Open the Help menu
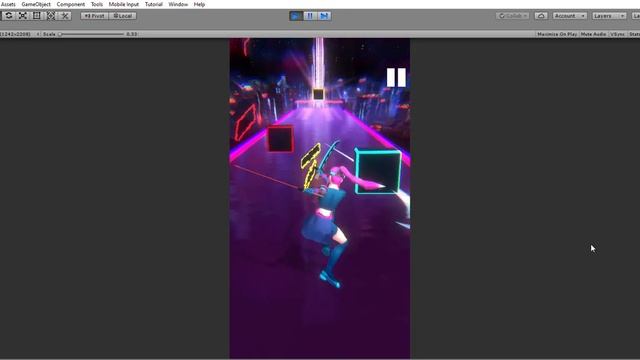 [199, 4]
